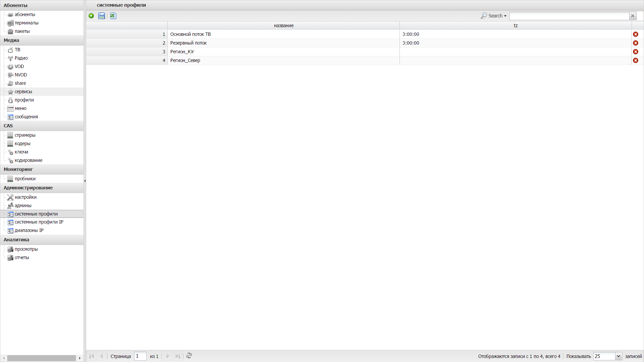Image resolution: width=644 pixels, height=362 pixels.
Task: Select the ТВ media sidebar item
Action: click(x=17, y=50)
